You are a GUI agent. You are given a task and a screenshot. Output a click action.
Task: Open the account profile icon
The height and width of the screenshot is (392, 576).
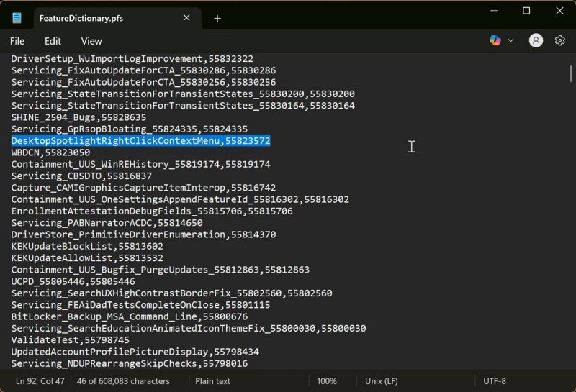pyautogui.click(x=536, y=40)
